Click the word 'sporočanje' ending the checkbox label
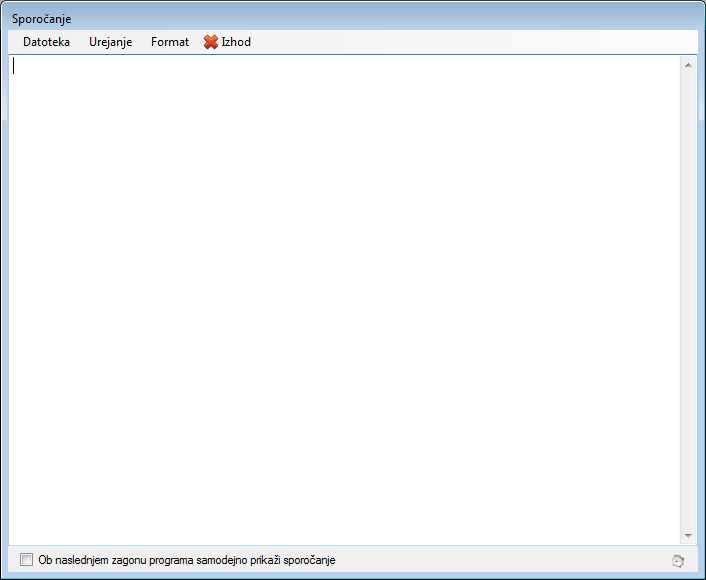Screen dimensions: 706x580 click(x=309, y=560)
